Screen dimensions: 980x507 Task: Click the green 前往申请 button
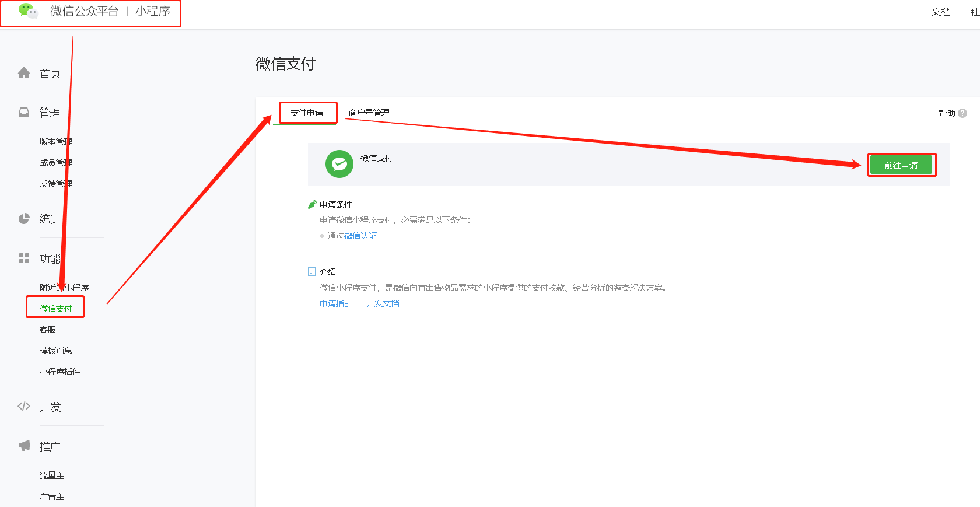pos(901,165)
